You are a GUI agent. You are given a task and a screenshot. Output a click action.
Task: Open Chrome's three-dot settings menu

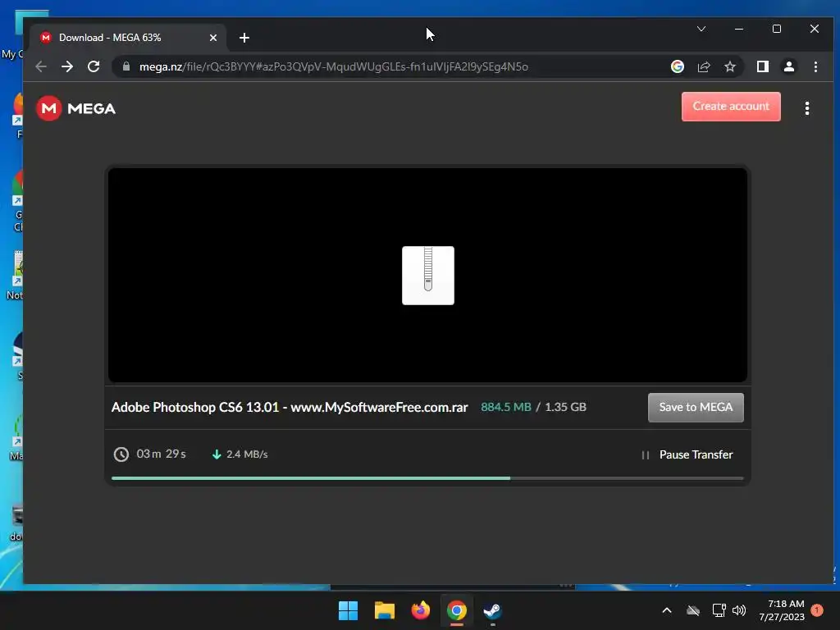point(815,66)
